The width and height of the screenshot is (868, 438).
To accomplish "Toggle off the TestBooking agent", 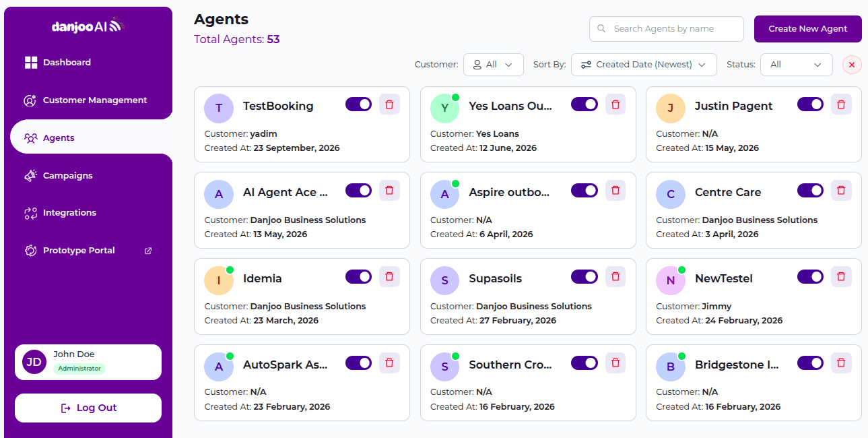I will 358,104.
